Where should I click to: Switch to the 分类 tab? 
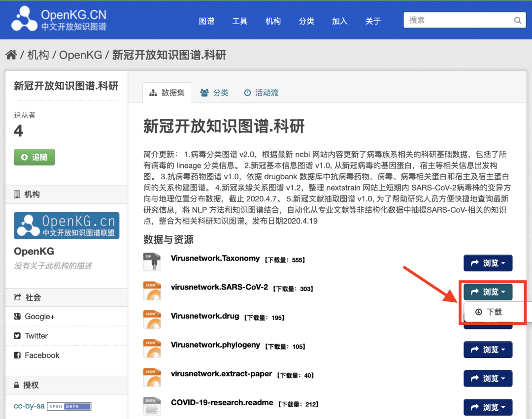214,93
